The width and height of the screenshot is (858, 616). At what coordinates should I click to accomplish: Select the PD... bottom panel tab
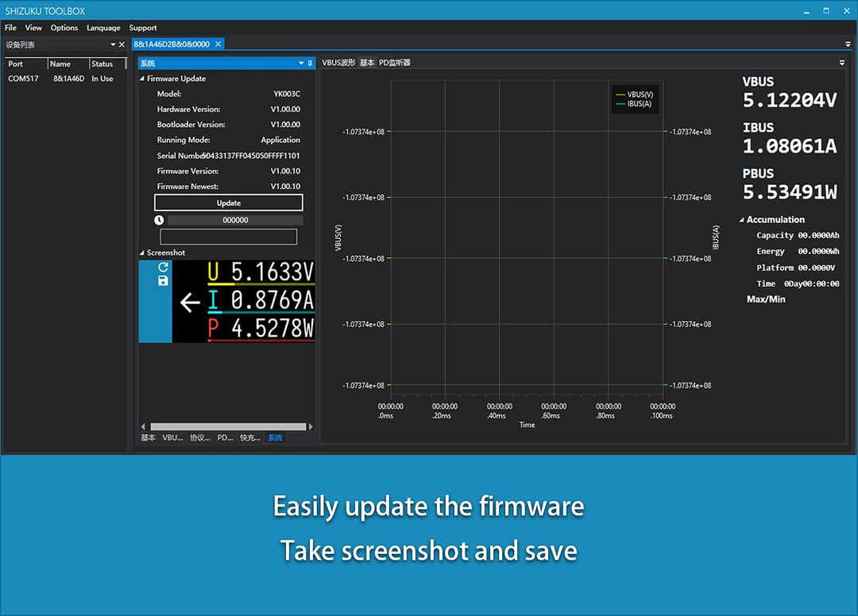pos(225,438)
